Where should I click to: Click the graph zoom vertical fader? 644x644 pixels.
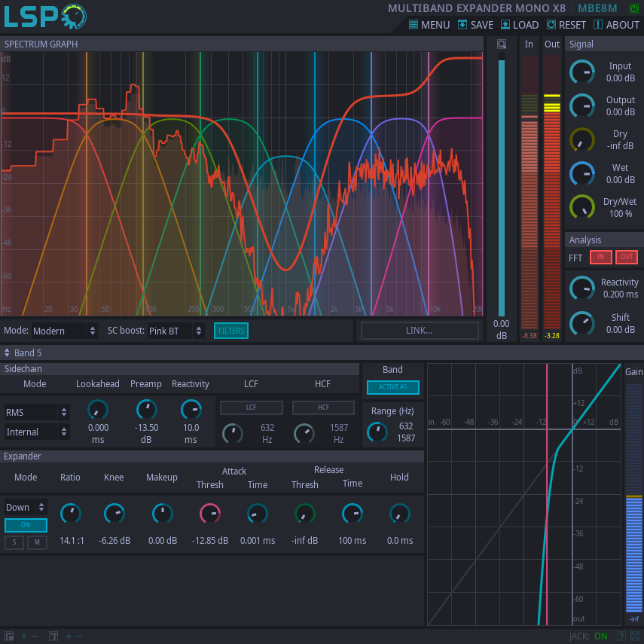(502, 185)
